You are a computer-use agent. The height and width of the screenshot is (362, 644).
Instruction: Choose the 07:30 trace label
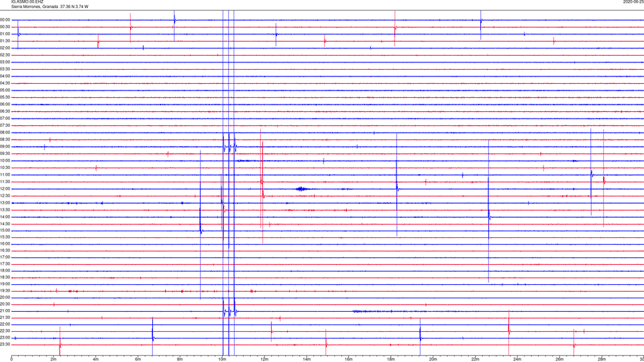point(5,125)
